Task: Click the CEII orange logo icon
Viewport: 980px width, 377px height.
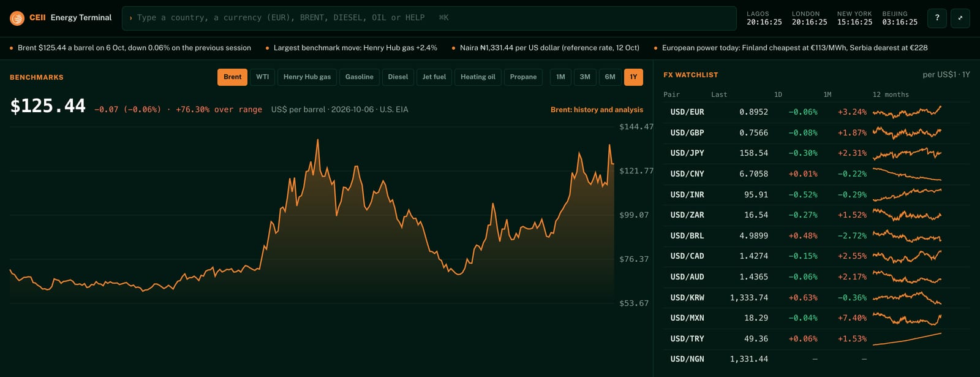Action: pyautogui.click(x=17, y=18)
